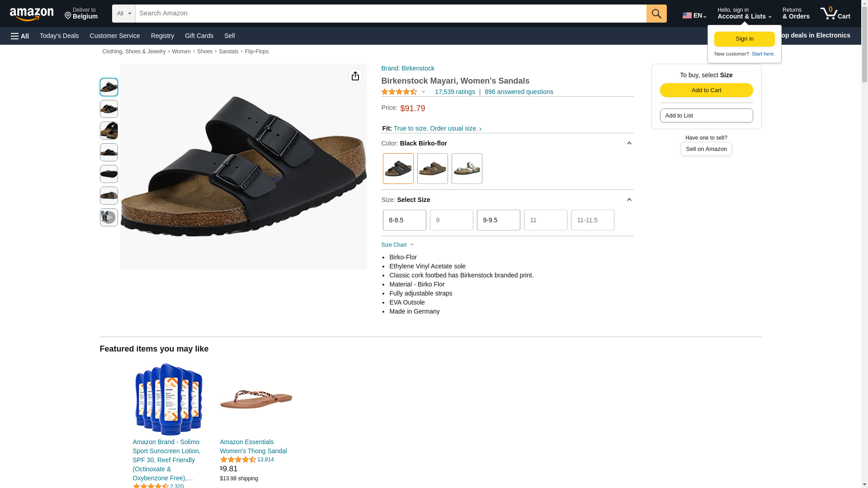The image size is (868, 488).
Task: Click the star rating icon under product title
Action: [399, 92]
